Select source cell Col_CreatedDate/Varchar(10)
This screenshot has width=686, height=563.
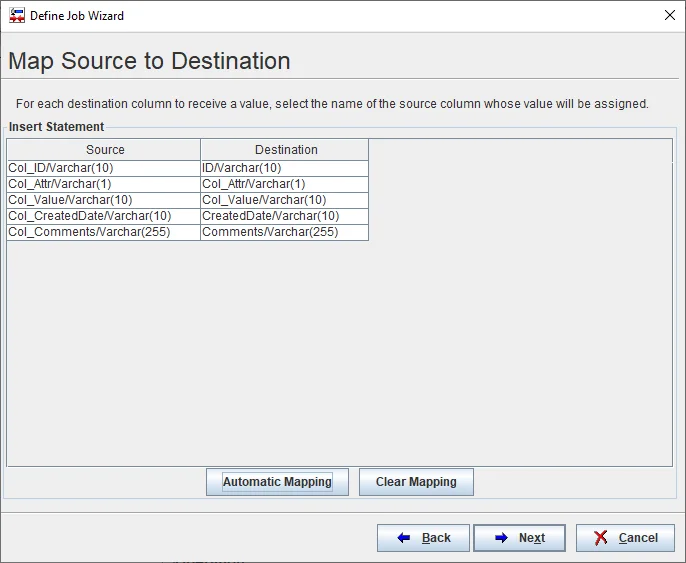pos(104,216)
